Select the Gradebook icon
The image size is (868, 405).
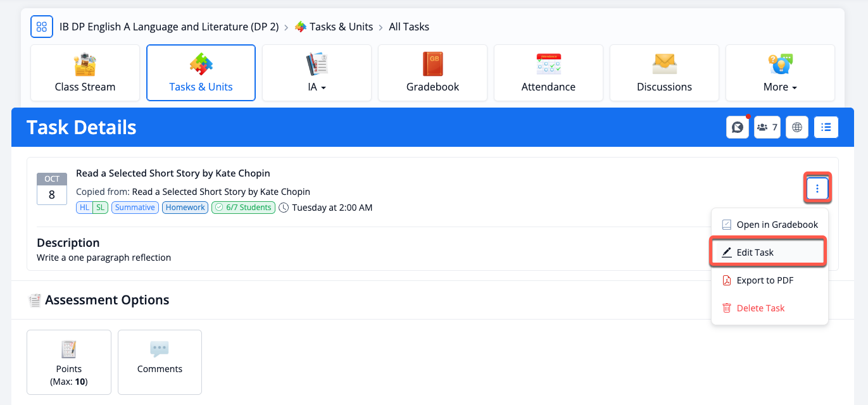432,72
